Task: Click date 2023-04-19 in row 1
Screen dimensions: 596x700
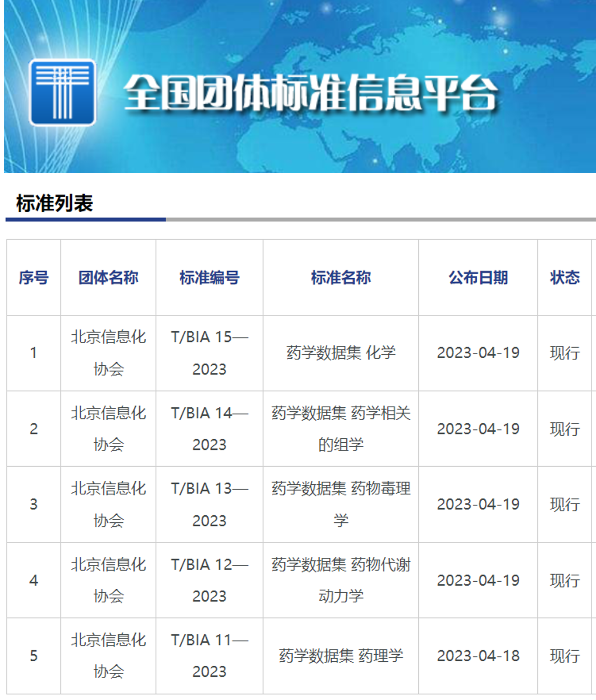Action: coord(478,353)
